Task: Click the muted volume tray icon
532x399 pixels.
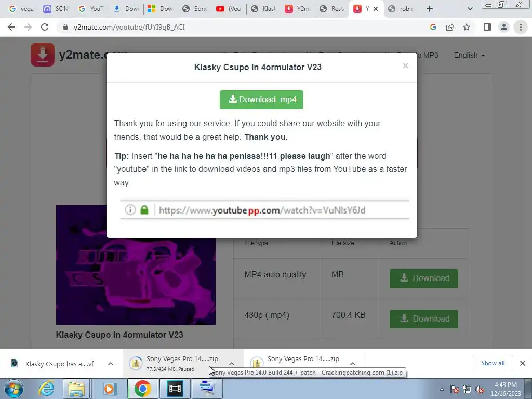Action: pos(480,390)
